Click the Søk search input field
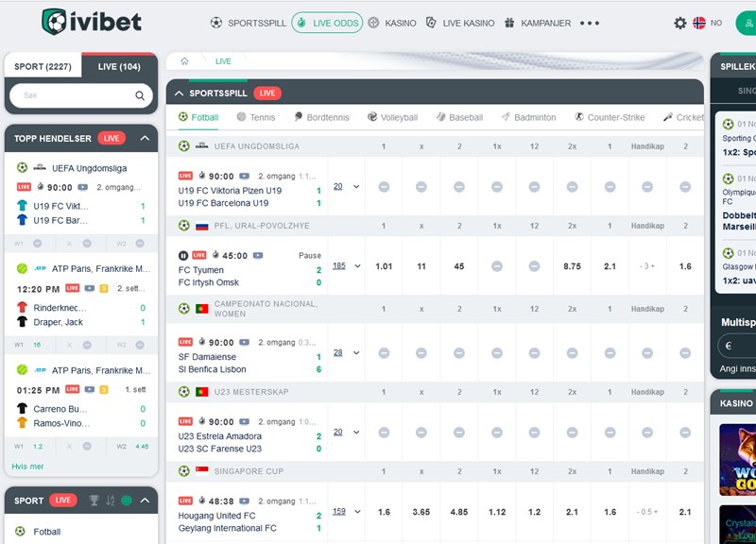Viewport: 756px width, 544px height. coord(81,95)
